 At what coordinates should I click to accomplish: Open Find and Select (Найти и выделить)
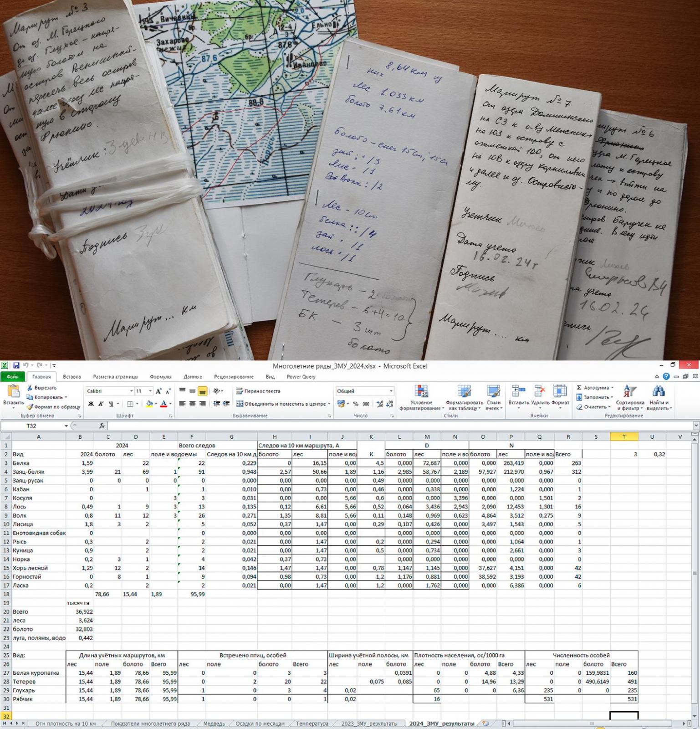pyautogui.click(x=659, y=398)
